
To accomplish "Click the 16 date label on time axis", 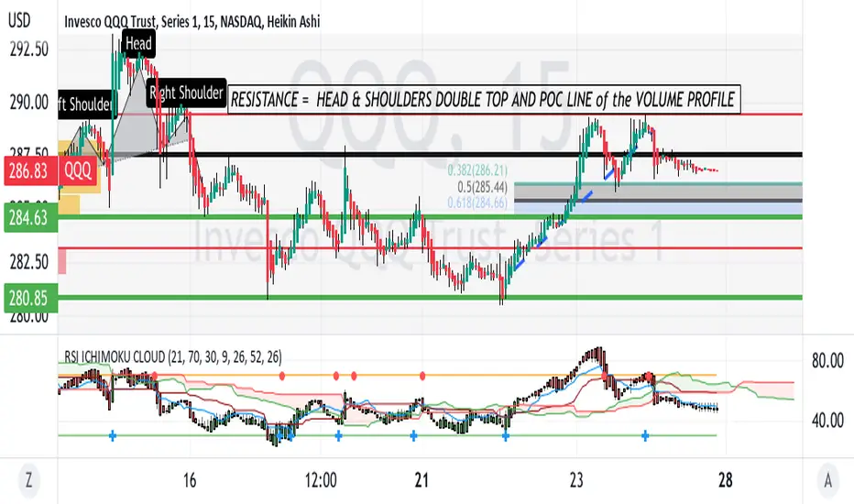I will pyautogui.click(x=189, y=480).
